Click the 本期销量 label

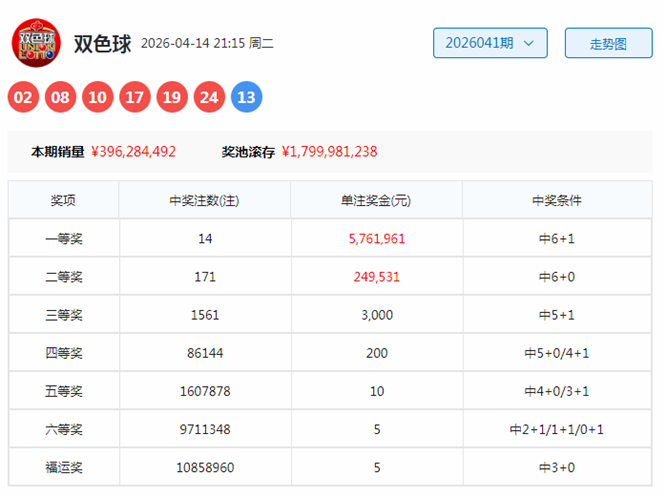pos(58,152)
